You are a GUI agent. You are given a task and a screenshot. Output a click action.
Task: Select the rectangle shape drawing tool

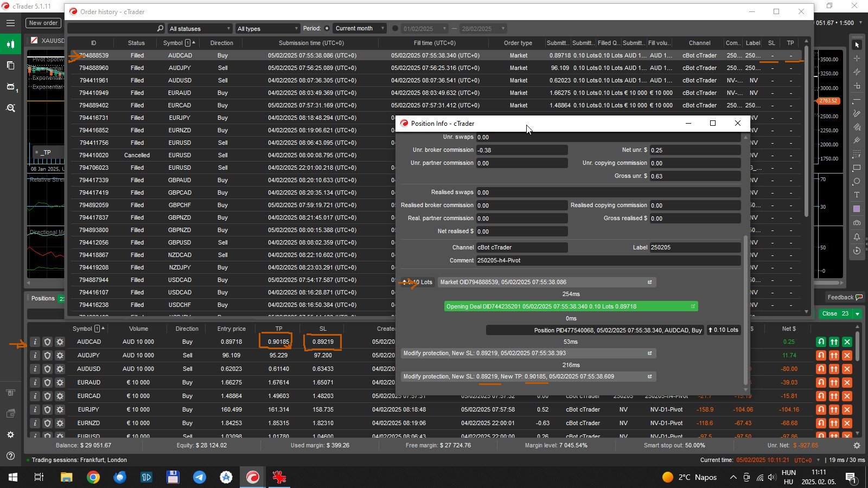857,168
